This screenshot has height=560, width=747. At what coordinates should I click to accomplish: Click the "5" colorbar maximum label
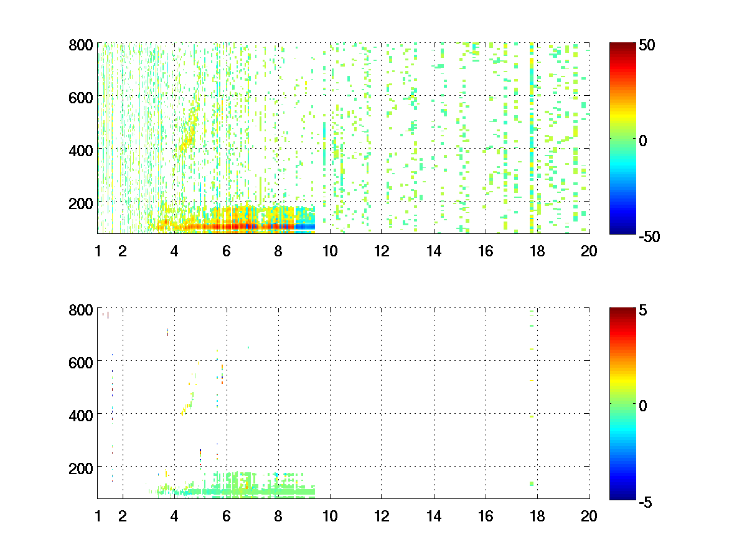644,310
